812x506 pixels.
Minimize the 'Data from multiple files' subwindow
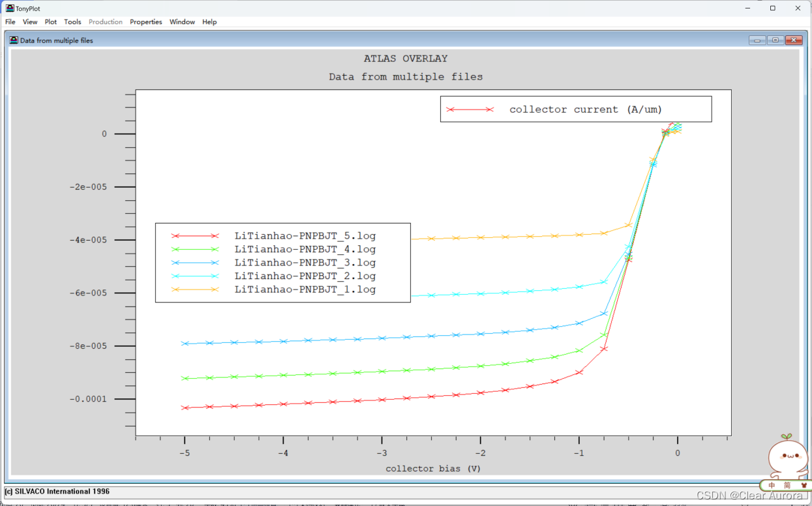tap(757, 40)
